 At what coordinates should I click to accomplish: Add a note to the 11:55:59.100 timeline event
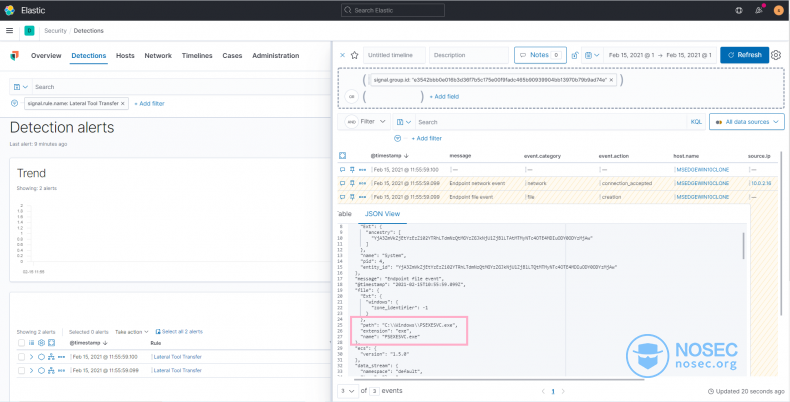point(343,170)
